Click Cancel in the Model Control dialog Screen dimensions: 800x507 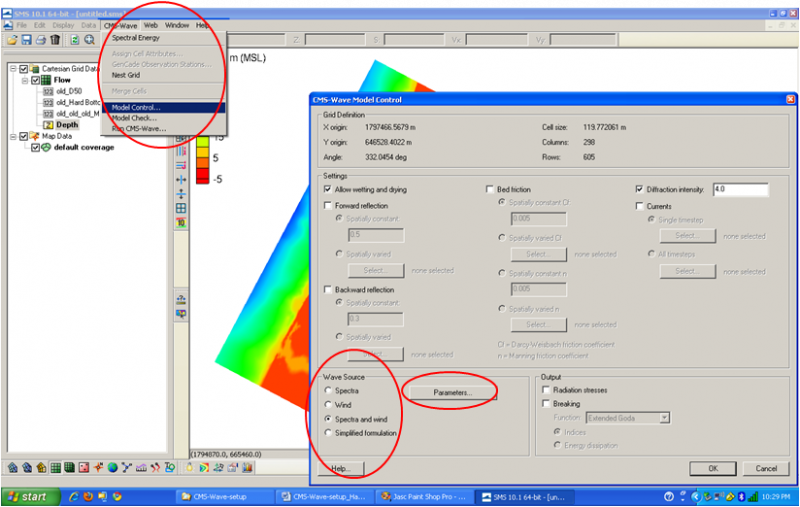(x=766, y=468)
